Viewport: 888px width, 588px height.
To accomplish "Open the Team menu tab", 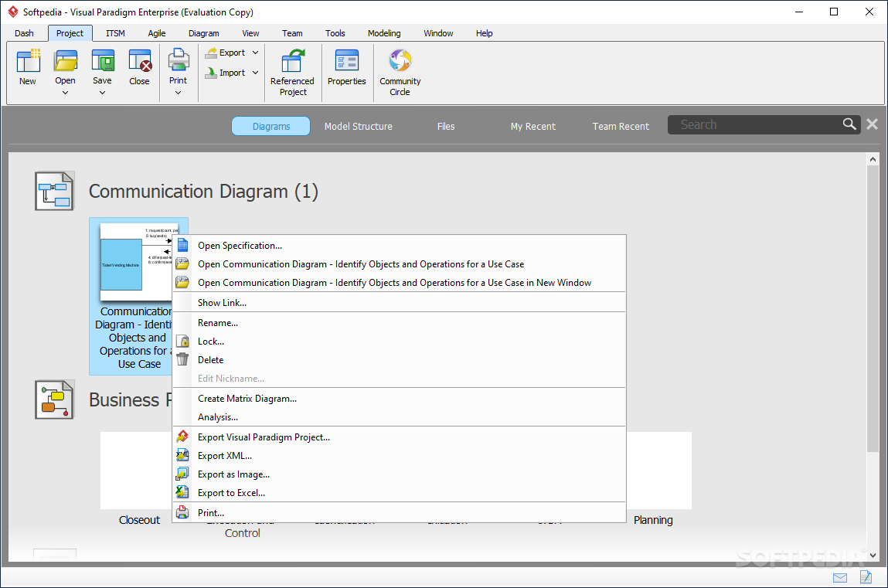I will 292,33.
